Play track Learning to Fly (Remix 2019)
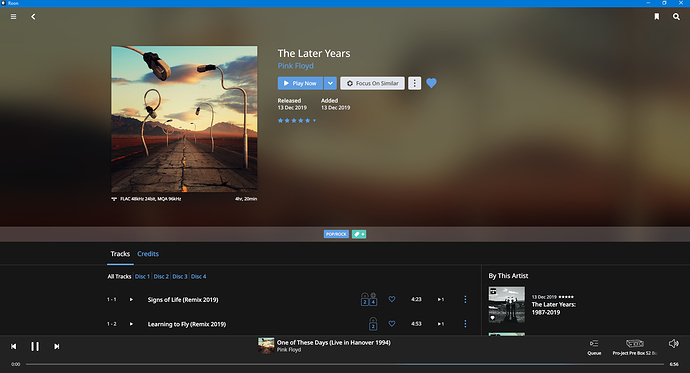Screen dimensions: 690x373 tap(131, 324)
